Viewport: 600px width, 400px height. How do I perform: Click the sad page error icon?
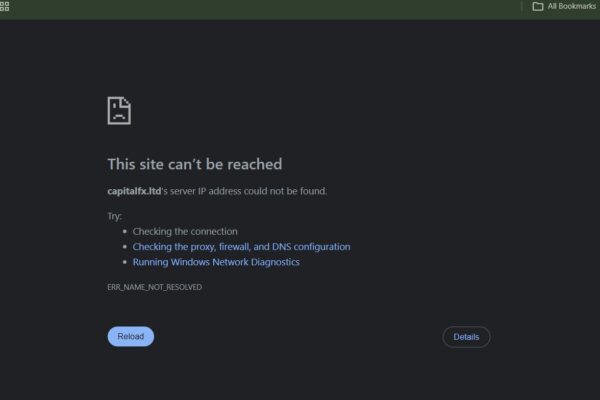(x=119, y=111)
